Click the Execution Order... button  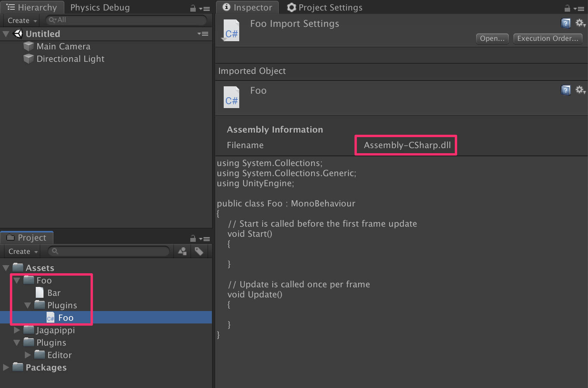(x=548, y=38)
